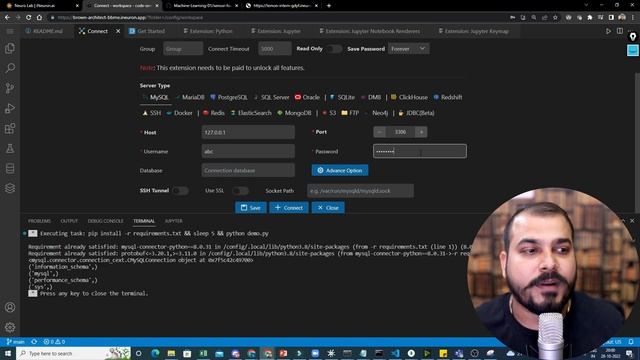Decrease port with the minus stepper

click(x=380, y=132)
